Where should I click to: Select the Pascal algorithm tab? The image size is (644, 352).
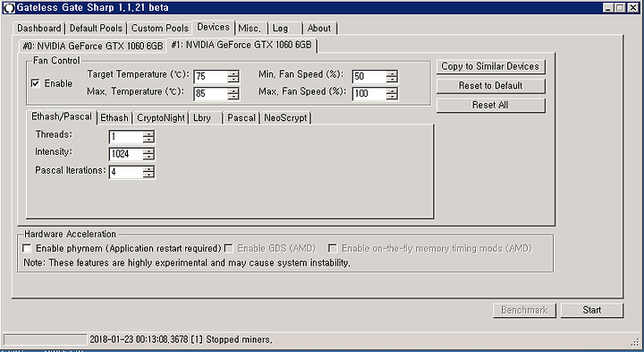[241, 118]
